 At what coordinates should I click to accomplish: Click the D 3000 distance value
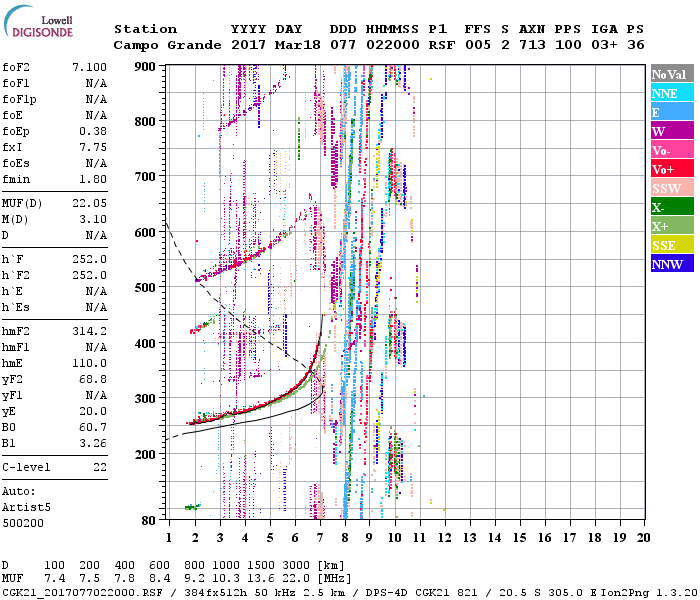point(296,566)
